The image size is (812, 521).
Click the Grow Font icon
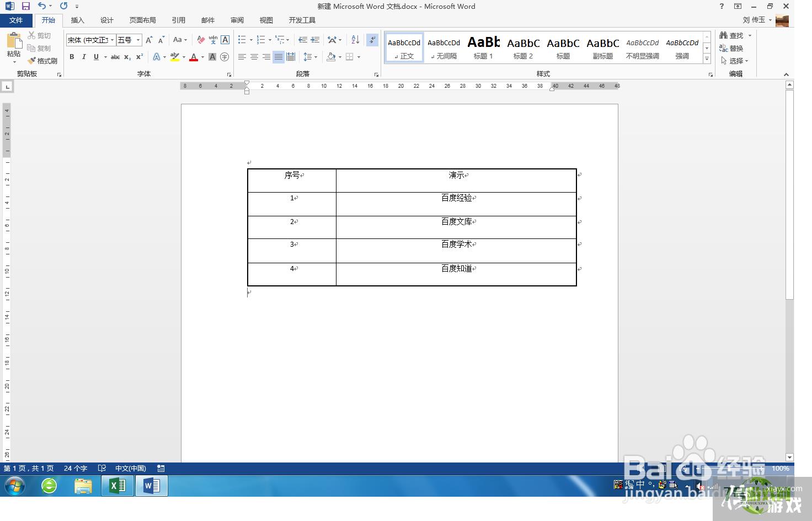[149, 40]
